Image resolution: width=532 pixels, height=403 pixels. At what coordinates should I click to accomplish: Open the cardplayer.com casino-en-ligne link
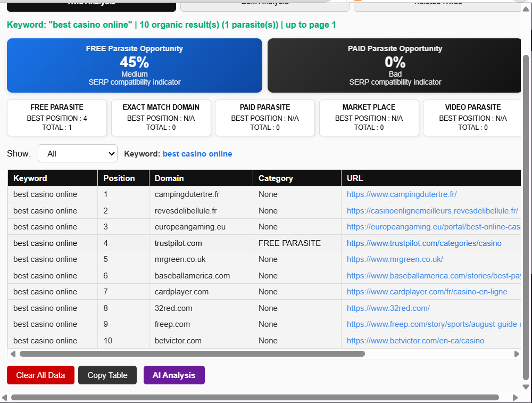pos(427,292)
